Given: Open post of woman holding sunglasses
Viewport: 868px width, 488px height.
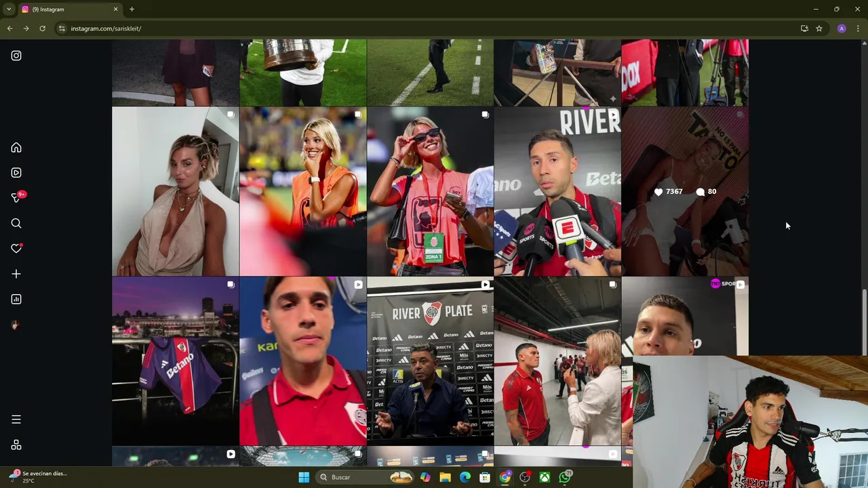Looking at the screenshot, I should [x=431, y=191].
